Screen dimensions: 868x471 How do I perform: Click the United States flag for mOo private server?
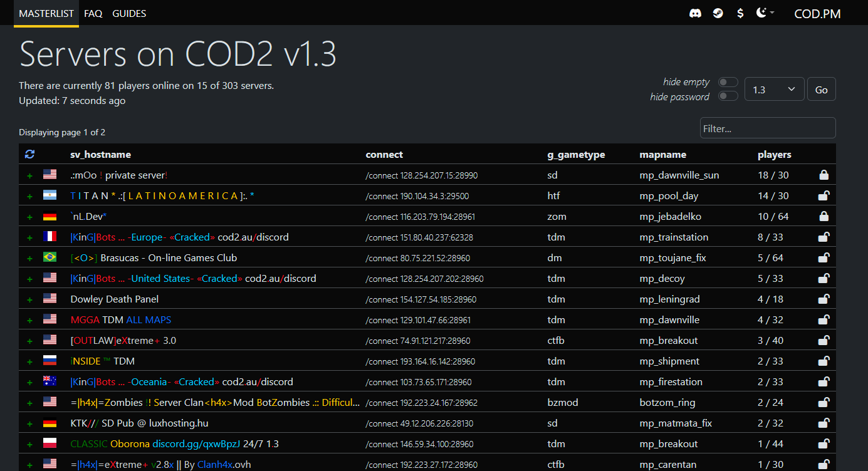50,175
